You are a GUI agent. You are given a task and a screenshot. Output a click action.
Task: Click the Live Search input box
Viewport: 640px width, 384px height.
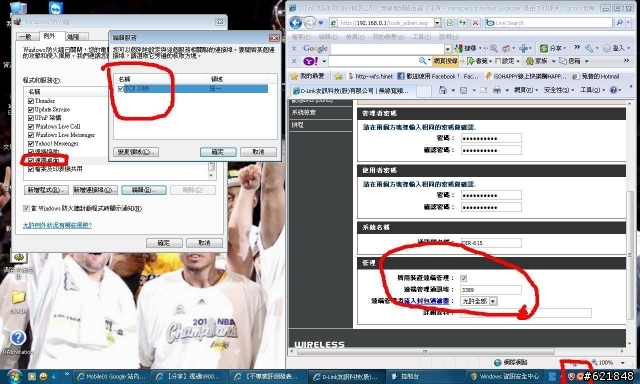[548, 23]
